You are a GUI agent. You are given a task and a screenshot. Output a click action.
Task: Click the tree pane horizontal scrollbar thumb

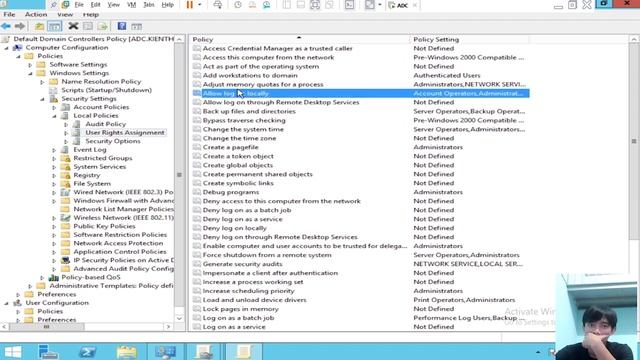(46, 327)
